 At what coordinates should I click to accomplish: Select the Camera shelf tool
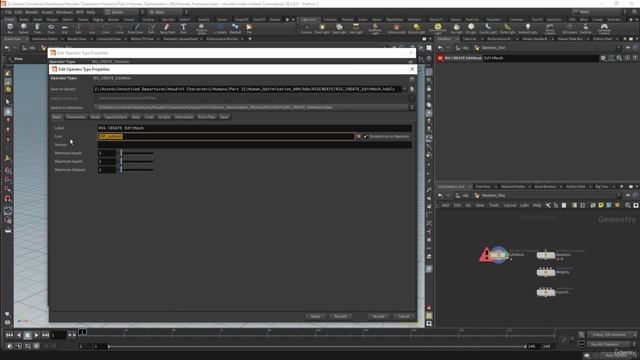click(x=306, y=29)
